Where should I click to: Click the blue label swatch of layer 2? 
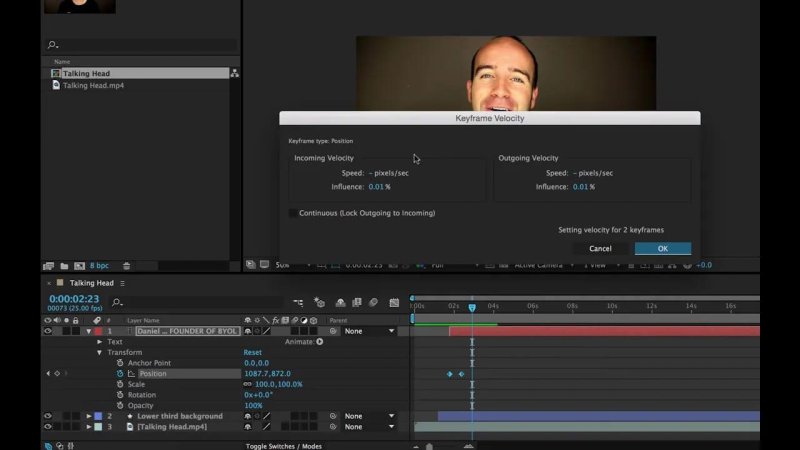(98, 416)
